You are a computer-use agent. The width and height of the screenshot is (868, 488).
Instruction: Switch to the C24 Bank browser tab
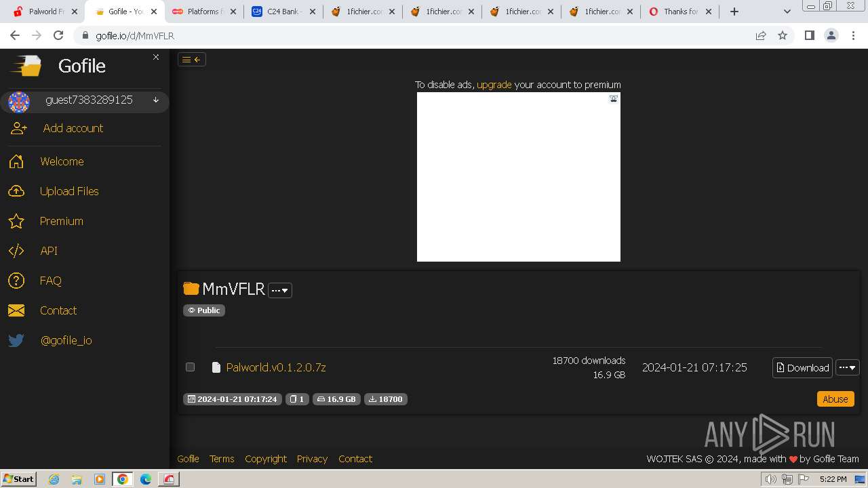click(282, 12)
